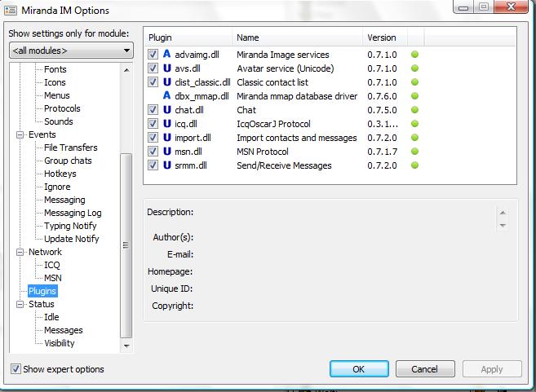
Task: Click the Unicode icon beside avs.dll
Action: (x=166, y=68)
